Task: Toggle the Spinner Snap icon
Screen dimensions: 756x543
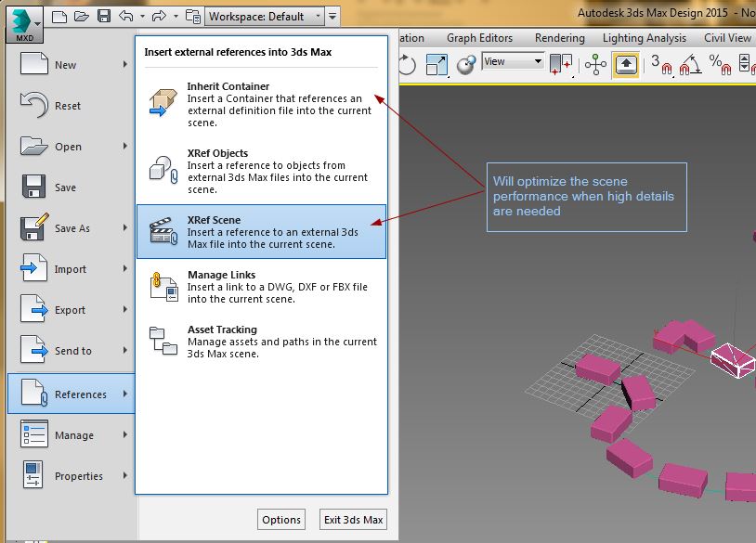Action: (x=747, y=65)
